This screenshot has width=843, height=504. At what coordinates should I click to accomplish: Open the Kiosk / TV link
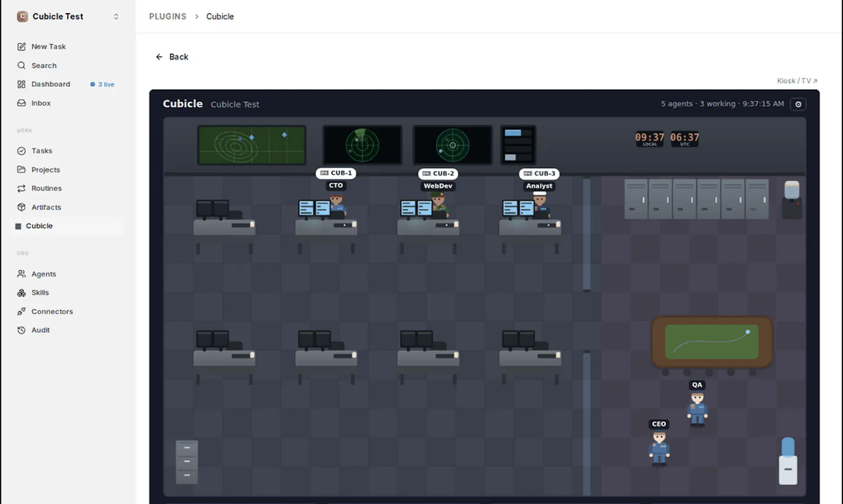[797, 81]
